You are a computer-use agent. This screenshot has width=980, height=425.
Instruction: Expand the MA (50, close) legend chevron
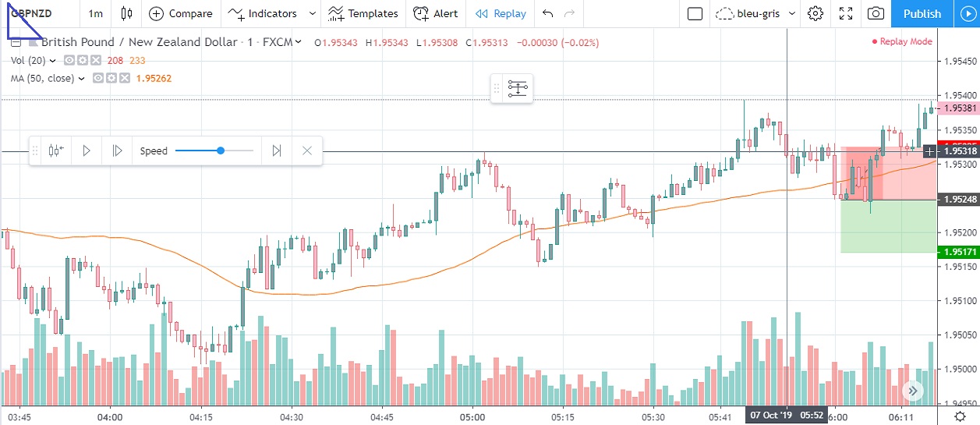[x=81, y=78]
